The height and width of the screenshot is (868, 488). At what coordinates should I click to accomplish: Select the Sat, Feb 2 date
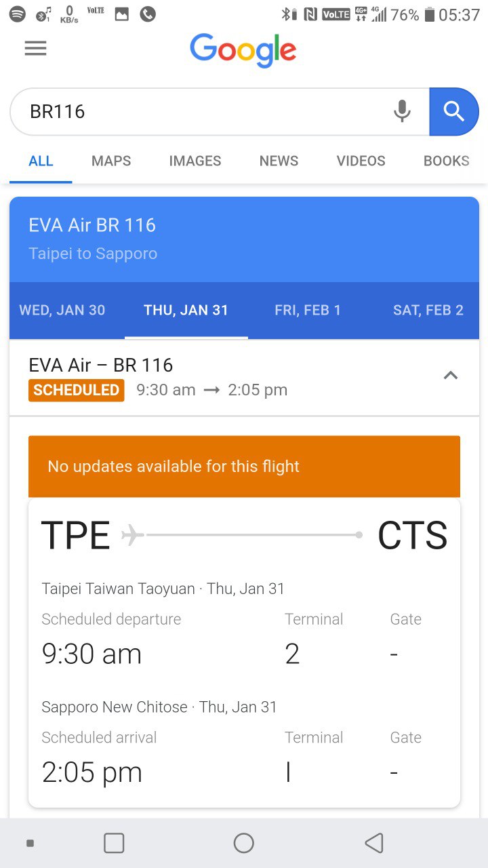point(428,311)
